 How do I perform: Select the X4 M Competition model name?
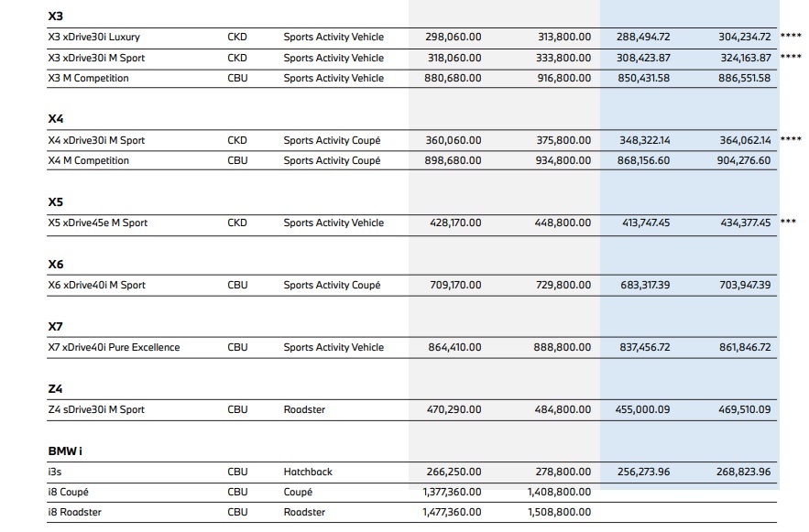(x=88, y=160)
